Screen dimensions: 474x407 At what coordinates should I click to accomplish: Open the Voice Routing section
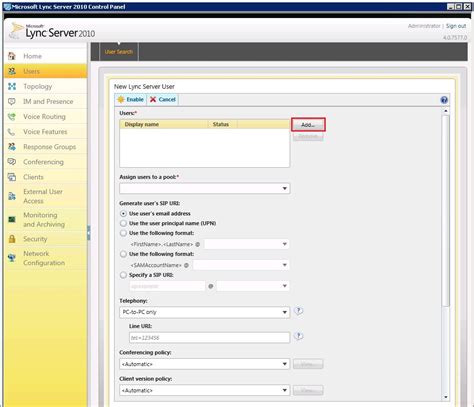(44, 117)
